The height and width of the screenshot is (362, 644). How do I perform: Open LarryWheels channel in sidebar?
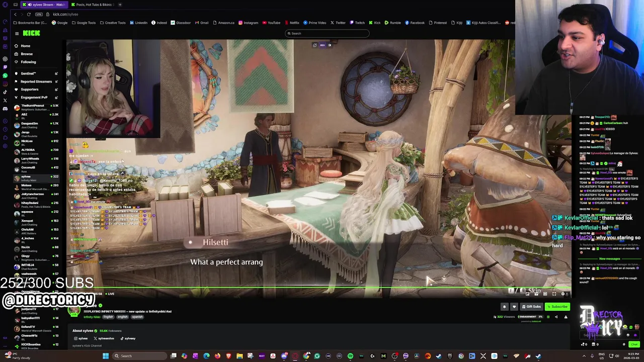point(36,160)
